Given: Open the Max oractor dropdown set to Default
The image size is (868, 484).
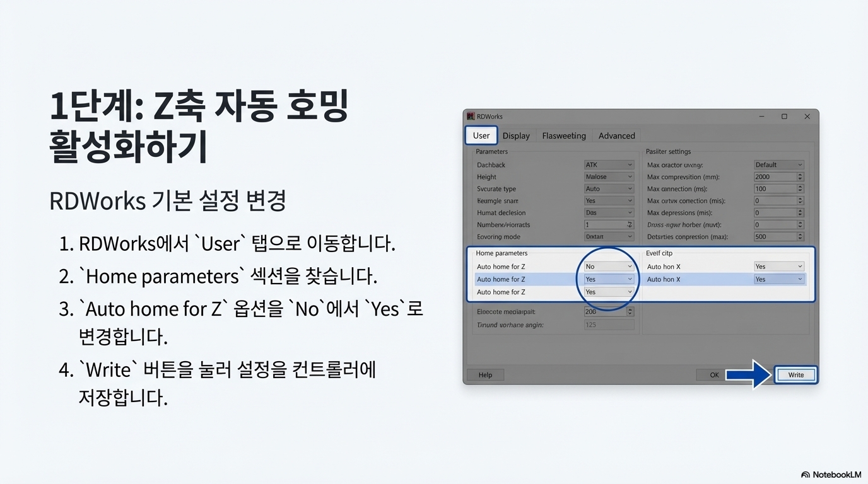Looking at the screenshot, I should 779,164.
